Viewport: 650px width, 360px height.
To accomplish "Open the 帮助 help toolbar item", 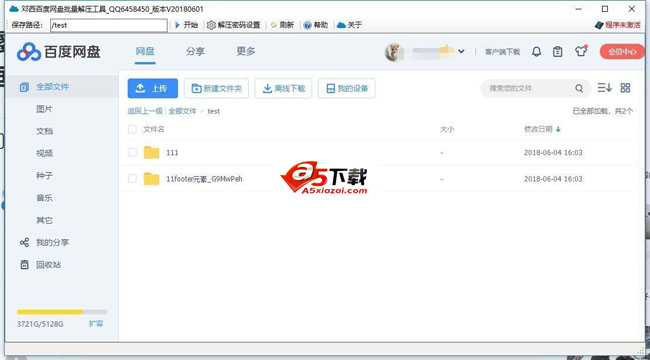I will 315,25.
